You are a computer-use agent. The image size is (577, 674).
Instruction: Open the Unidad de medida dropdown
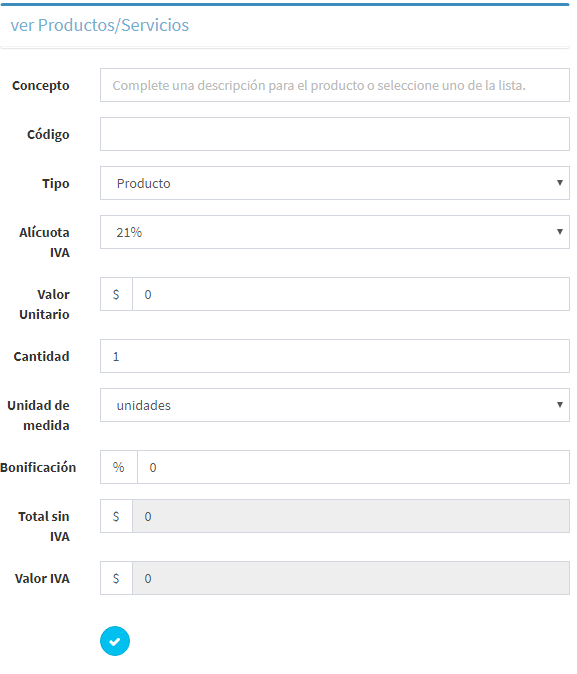[335, 405]
